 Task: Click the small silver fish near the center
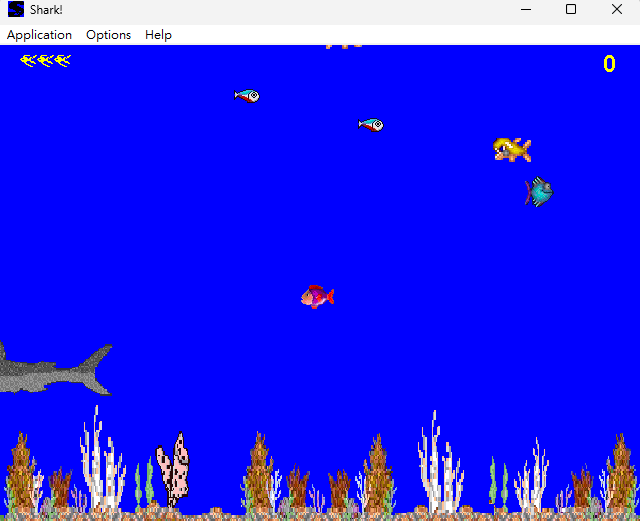pyautogui.click(x=371, y=125)
